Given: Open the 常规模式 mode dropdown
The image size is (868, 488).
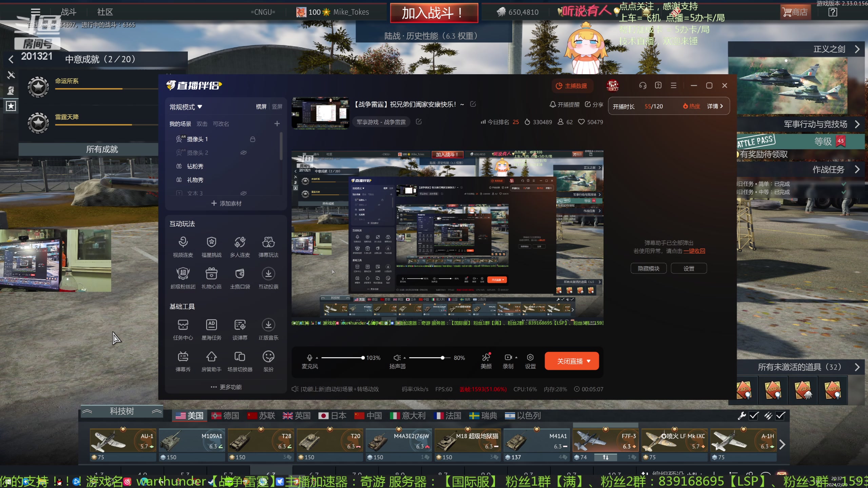Looking at the screenshot, I should pos(186,107).
